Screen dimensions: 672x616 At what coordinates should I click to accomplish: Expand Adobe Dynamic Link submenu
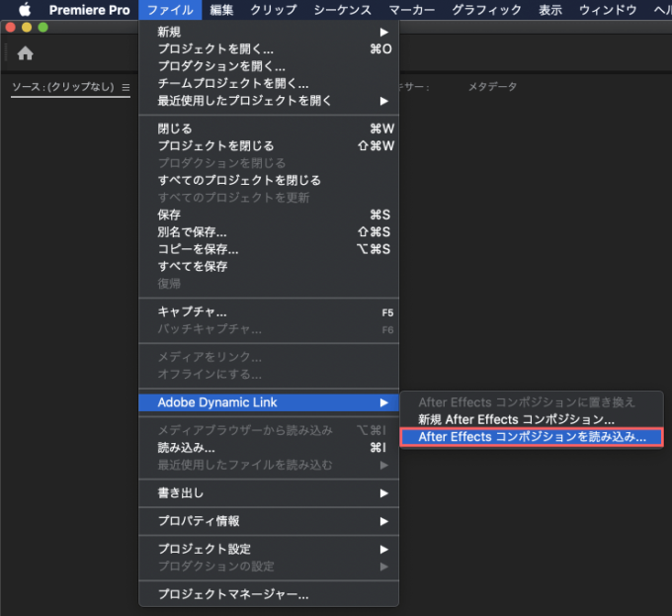[x=269, y=402]
